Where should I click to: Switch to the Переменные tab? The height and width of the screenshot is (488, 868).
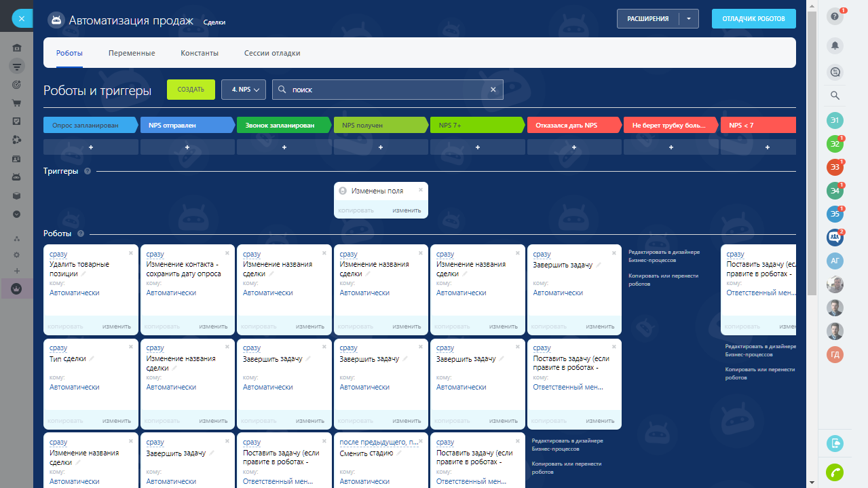pyautogui.click(x=132, y=53)
